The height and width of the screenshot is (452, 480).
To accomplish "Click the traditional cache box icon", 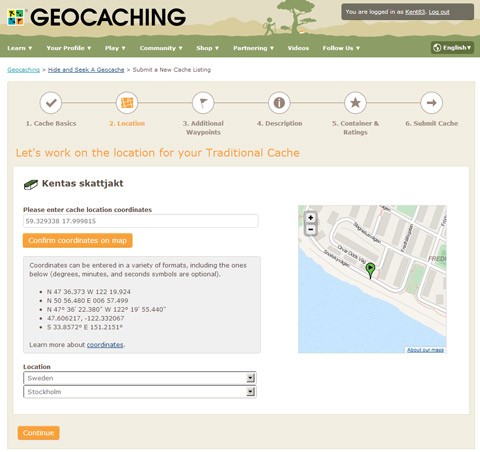I will [x=31, y=184].
